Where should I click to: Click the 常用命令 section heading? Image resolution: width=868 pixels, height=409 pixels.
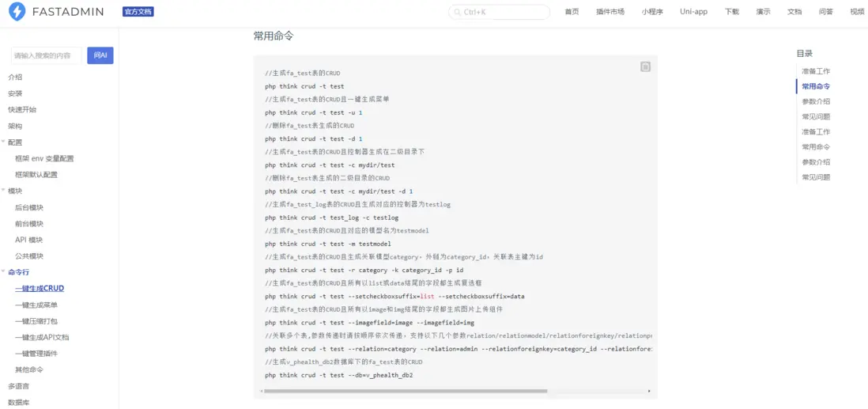click(x=274, y=36)
